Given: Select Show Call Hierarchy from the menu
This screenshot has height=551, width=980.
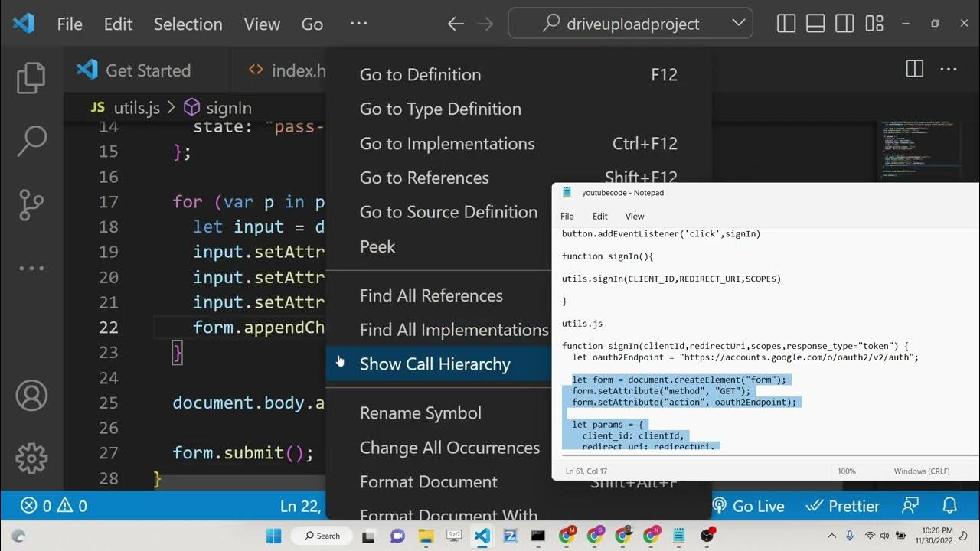Looking at the screenshot, I should click(435, 364).
